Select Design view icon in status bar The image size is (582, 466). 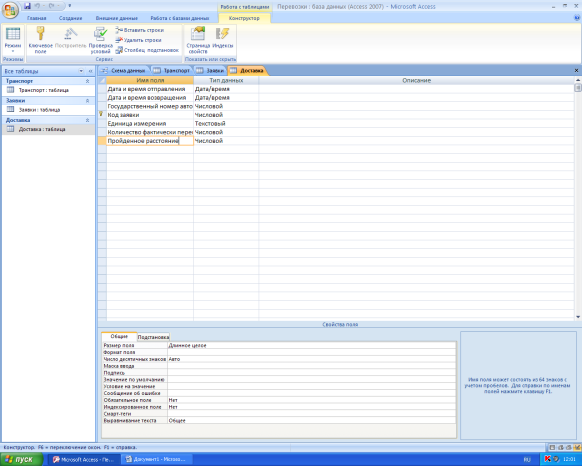tap(577, 447)
